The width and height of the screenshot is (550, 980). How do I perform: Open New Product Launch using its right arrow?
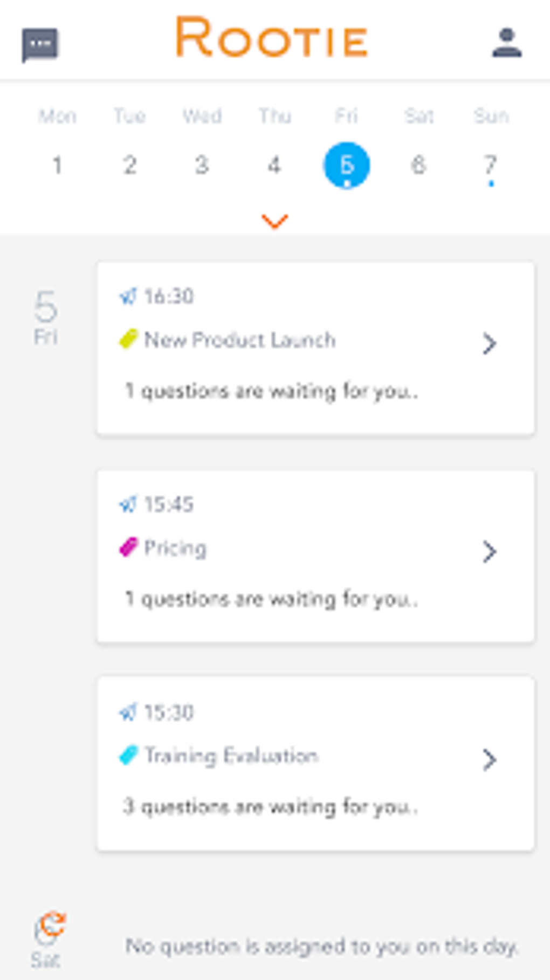pos(489,344)
